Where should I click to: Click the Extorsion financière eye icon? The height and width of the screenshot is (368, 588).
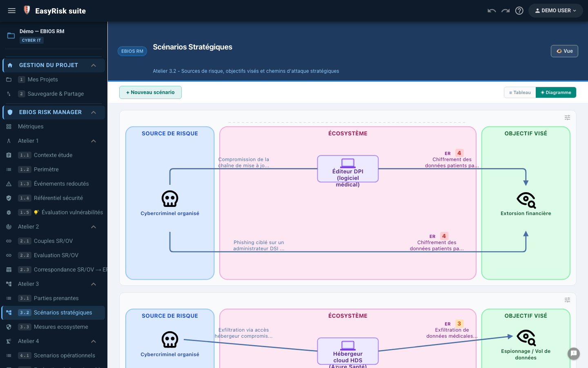526,200
